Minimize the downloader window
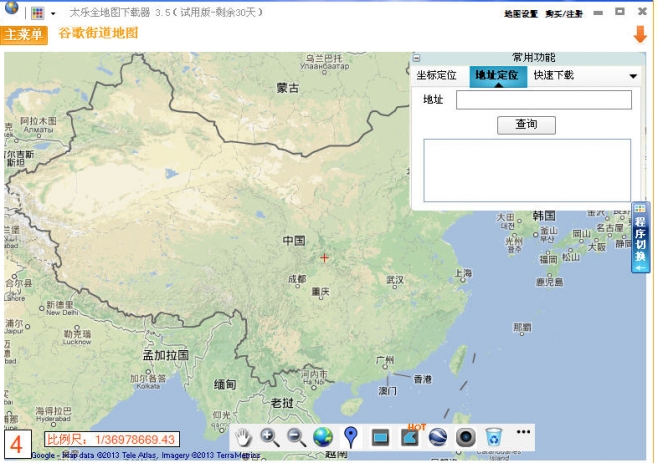658x463 pixels. (x=598, y=13)
